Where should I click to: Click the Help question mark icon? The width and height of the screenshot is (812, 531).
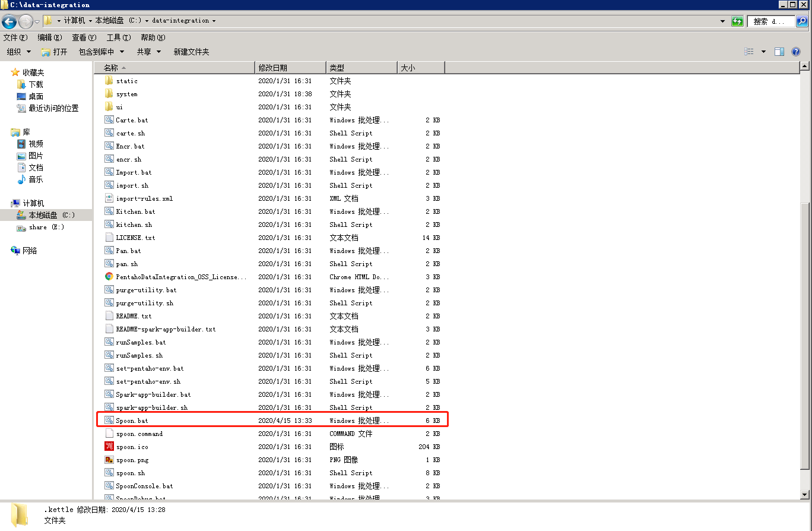(x=796, y=51)
